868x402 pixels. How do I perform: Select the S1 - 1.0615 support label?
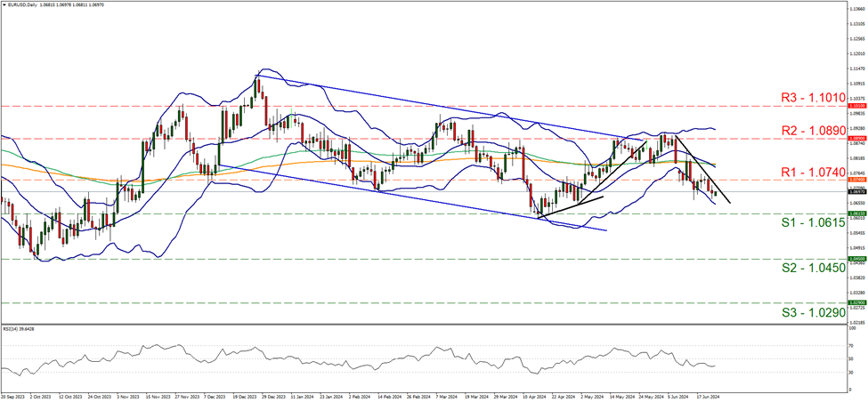813,223
